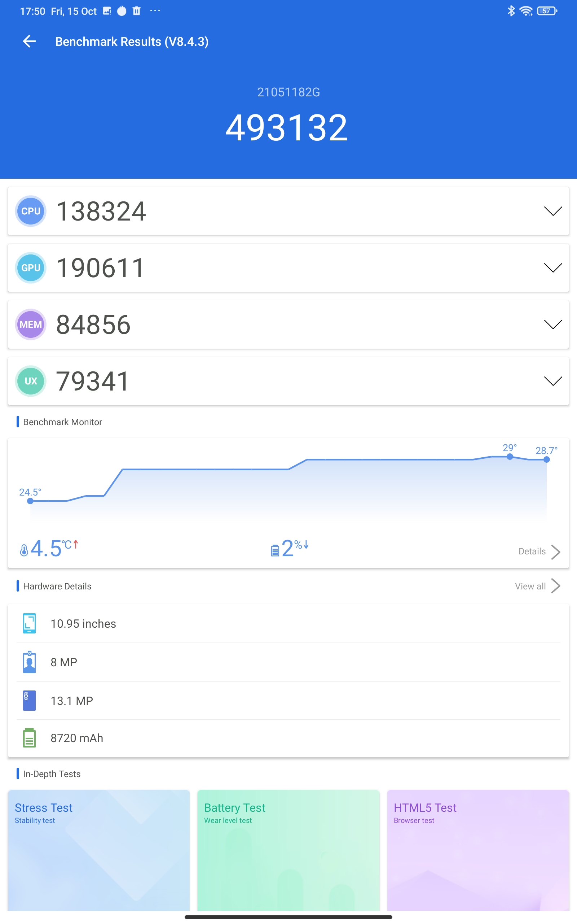The height and width of the screenshot is (924, 577).
Task: Open View all hardware details
Action: 537,586
